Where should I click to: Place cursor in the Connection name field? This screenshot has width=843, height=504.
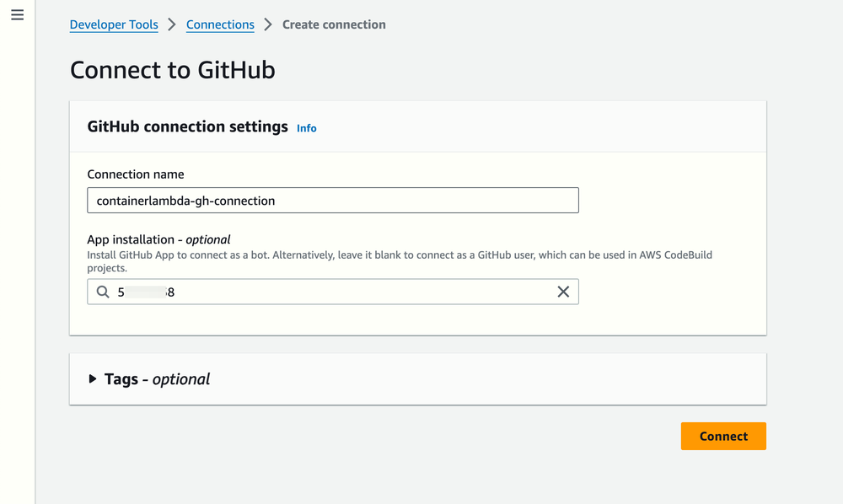[x=333, y=200]
